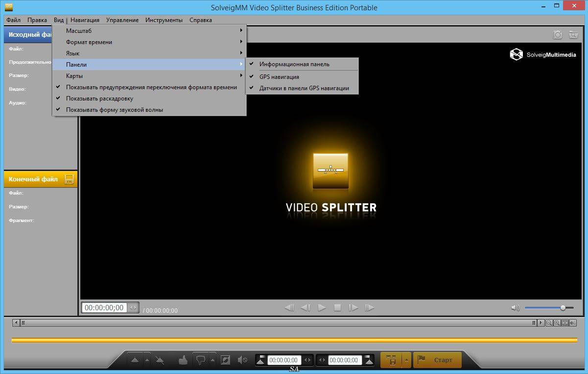Viewport: 588px width, 374px height.
Task: Click the SolveigMultimedia logo
Action: (543, 54)
